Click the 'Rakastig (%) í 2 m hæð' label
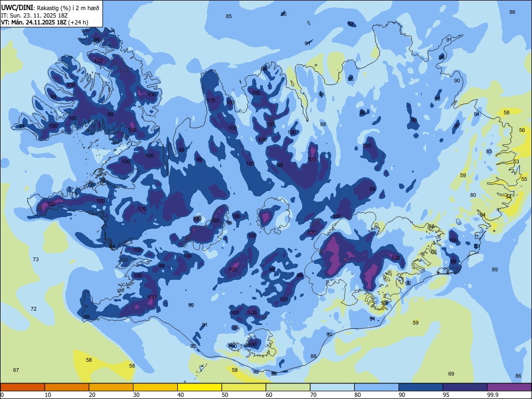Screen dimensions: 532x399 click(68, 8)
